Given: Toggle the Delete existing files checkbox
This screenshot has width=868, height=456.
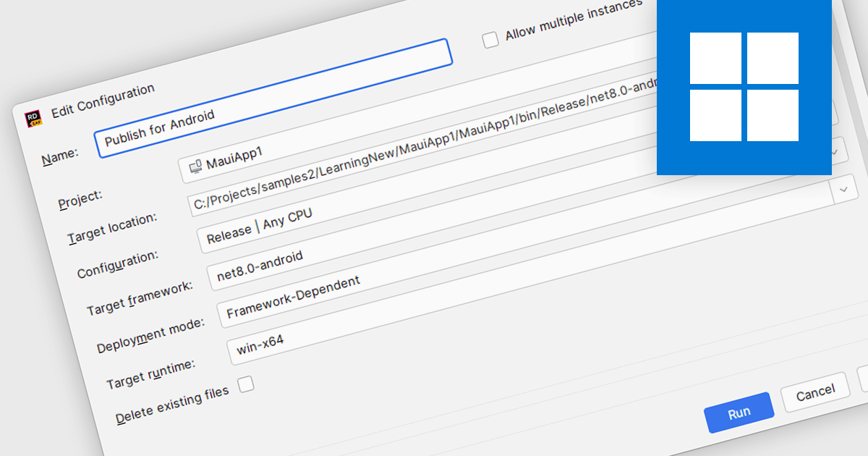Looking at the screenshot, I should 247,384.
